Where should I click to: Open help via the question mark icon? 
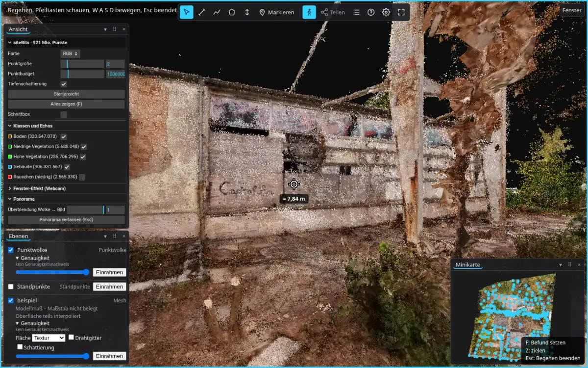coord(371,12)
